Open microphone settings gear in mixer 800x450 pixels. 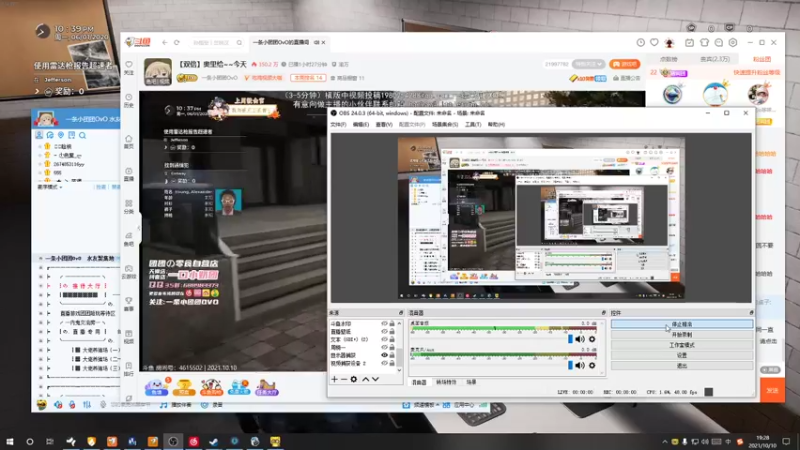[x=592, y=365]
